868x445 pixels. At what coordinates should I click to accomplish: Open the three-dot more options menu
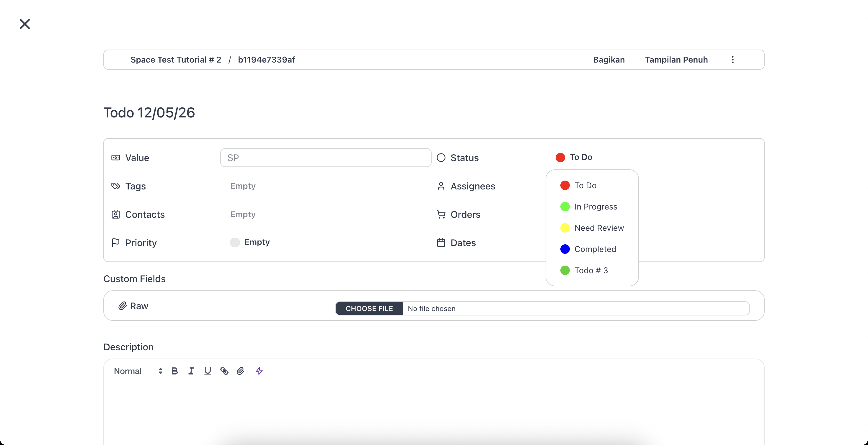click(732, 60)
